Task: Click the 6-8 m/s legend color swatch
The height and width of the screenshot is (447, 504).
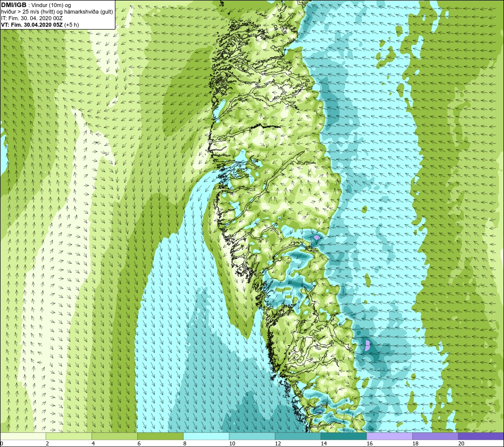Action: pos(160,436)
